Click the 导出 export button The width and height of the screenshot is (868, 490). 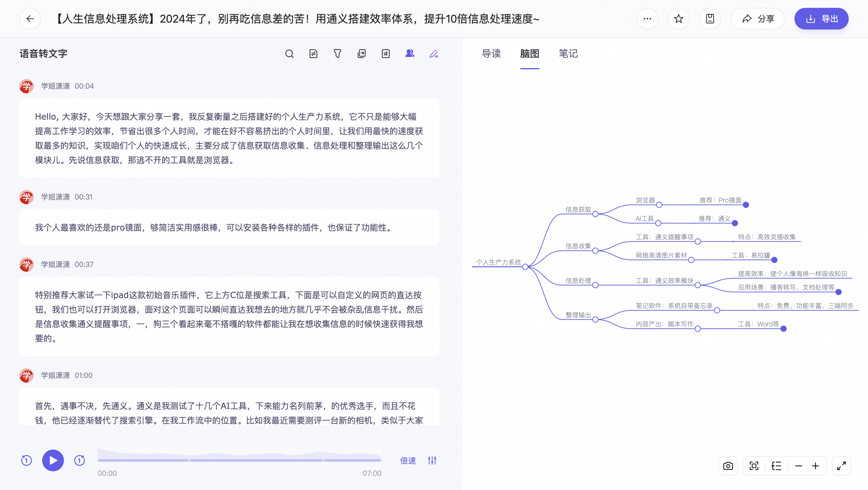pyautogui.click(x=821, y=19)
